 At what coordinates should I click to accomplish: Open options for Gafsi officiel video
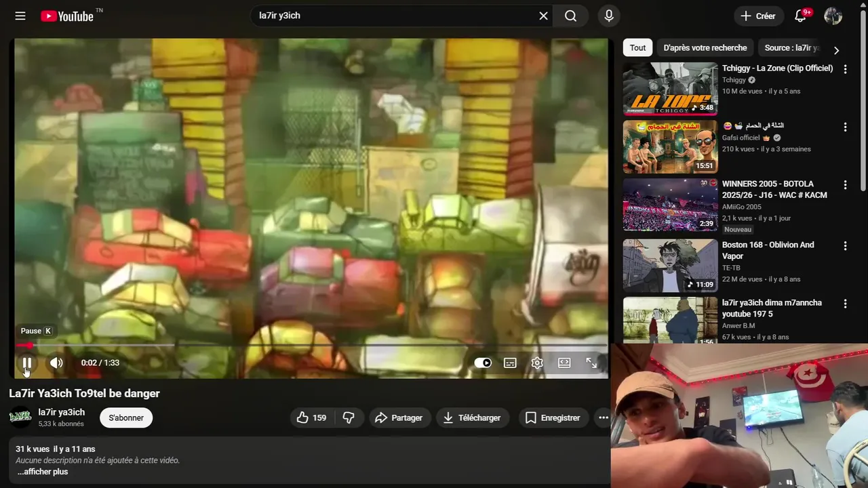click(845, 127)
